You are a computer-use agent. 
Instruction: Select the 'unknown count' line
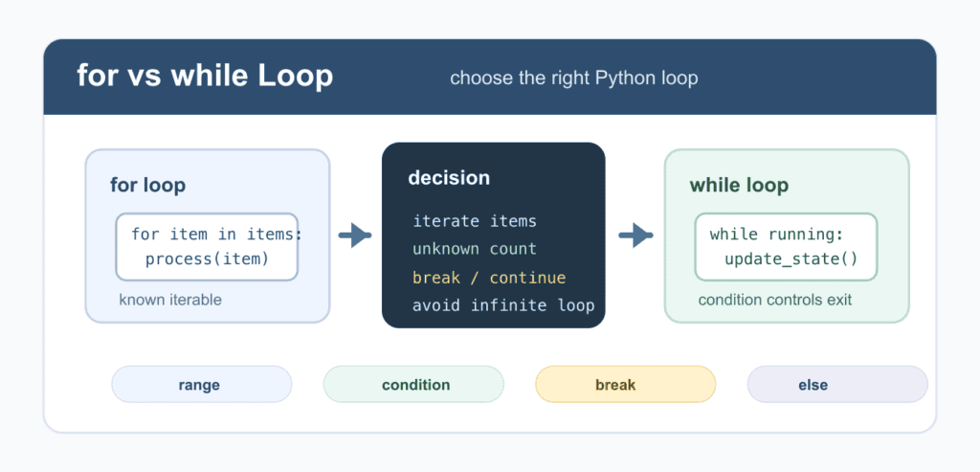click(475, 249)
